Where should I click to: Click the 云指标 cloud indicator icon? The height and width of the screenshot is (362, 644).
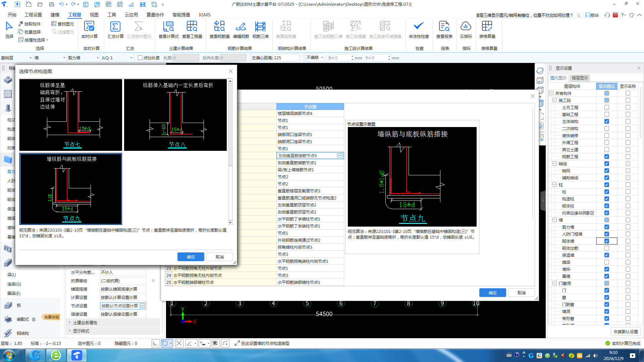pyautogui.click(x=466, y=29)
